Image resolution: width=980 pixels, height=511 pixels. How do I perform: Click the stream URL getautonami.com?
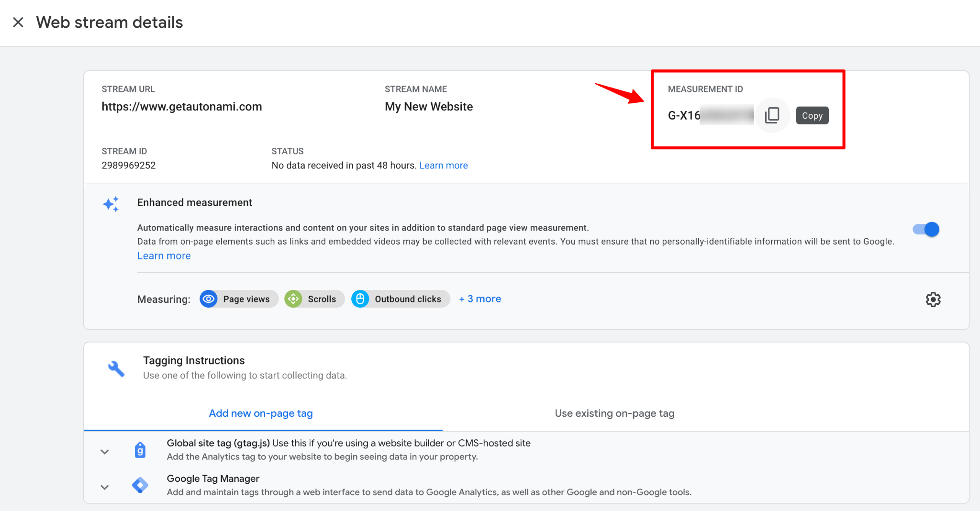tap(182, 106)
